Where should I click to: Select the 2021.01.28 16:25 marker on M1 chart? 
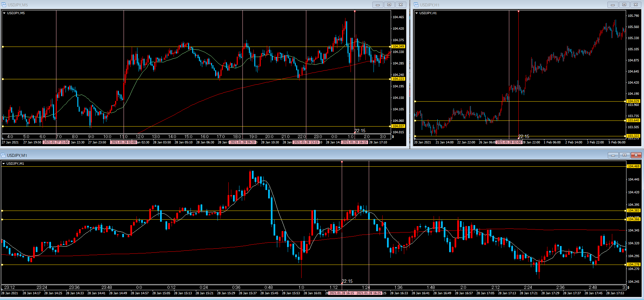[369, 293]
